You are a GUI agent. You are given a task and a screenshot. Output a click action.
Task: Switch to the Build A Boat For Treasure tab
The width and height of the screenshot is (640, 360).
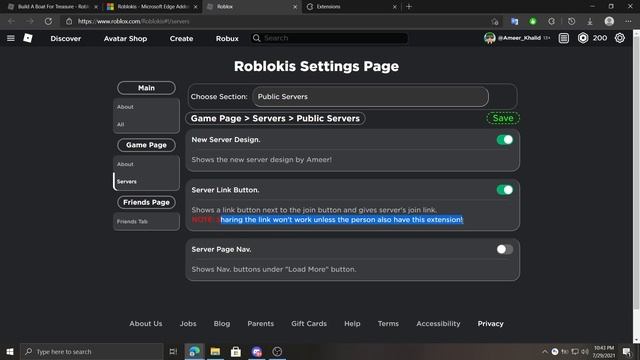click(52, 7)
